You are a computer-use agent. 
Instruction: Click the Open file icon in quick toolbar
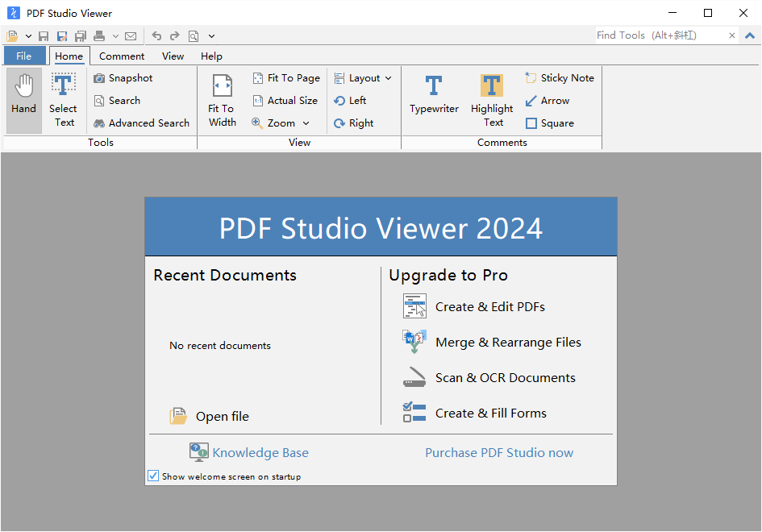pos(13,36)
